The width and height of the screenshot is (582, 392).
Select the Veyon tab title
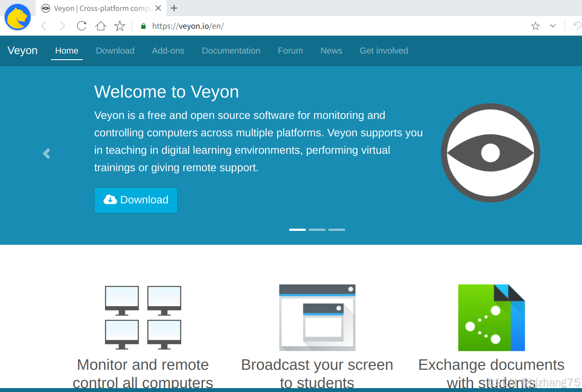103,8
